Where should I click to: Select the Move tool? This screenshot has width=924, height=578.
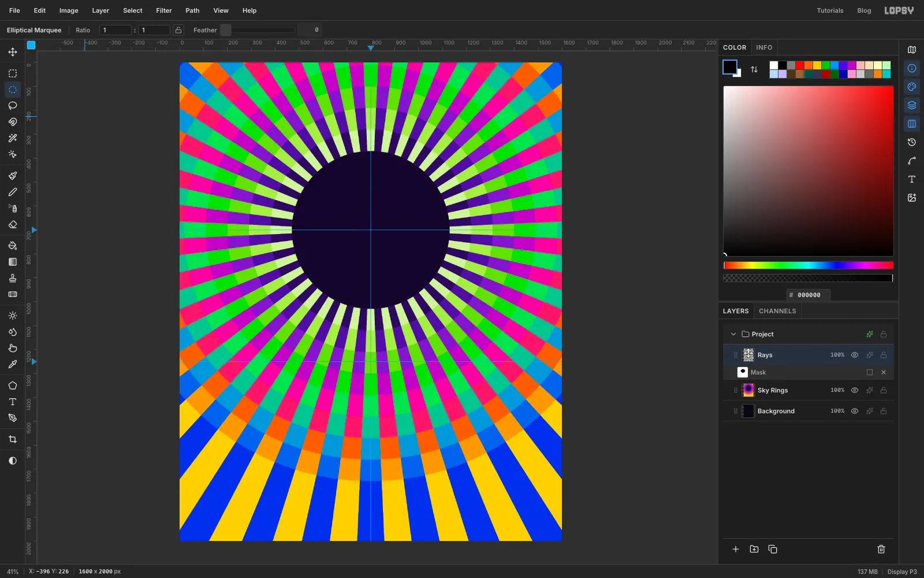click(x=13, y=52)
